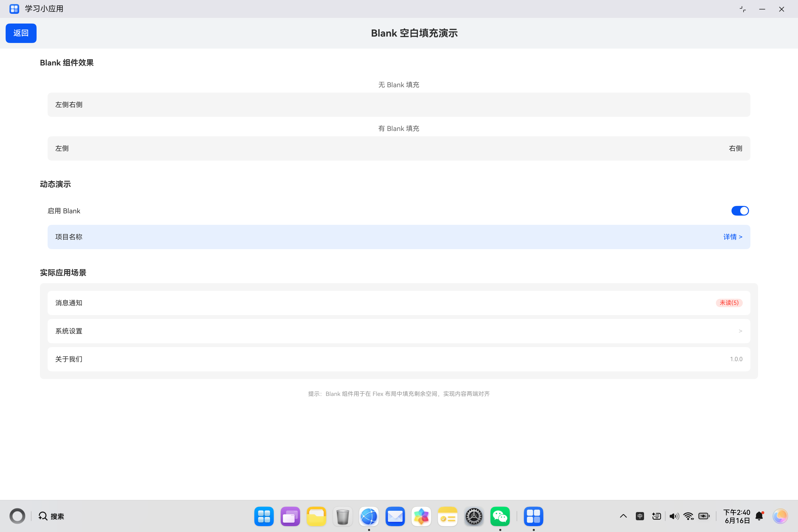Toggle the 启用 Blank switch
The height and width of the screenshot is (532, 798).
[x=740, y=211]
